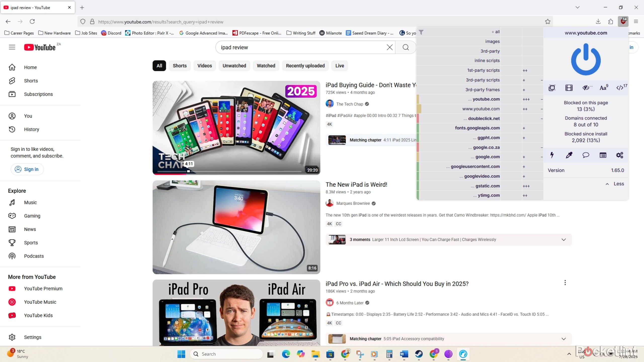Open iPad Buying Guide video thumbnail
The image size is (644, 362).
[x=236, y=128]
